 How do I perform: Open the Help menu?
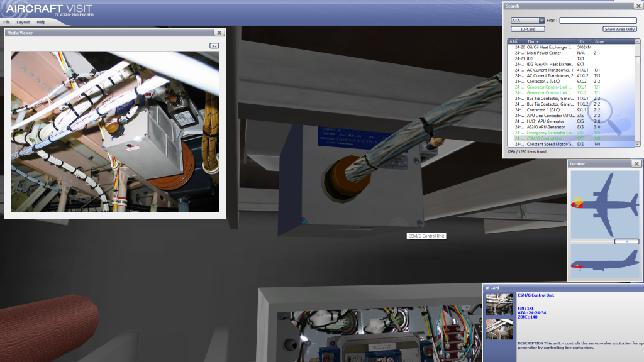tap(41, 22)
